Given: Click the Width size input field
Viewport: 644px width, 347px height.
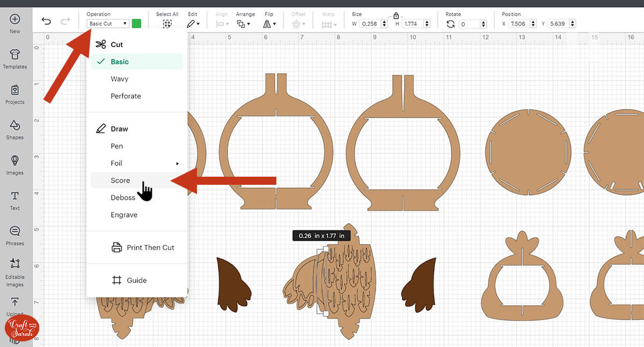Looking at the screenshot, I should point(369,24).
